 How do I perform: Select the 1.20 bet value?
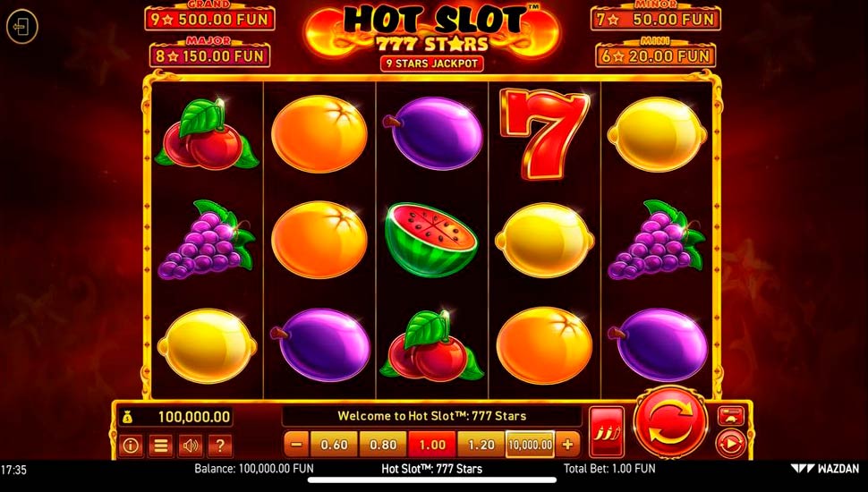pyautogui.click(x=481, y=445)
